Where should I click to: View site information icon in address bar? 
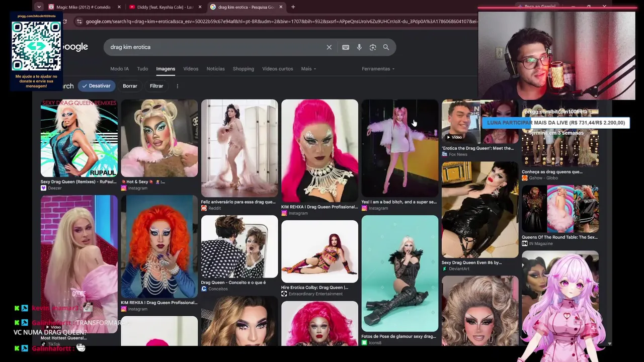click(79, 22)
